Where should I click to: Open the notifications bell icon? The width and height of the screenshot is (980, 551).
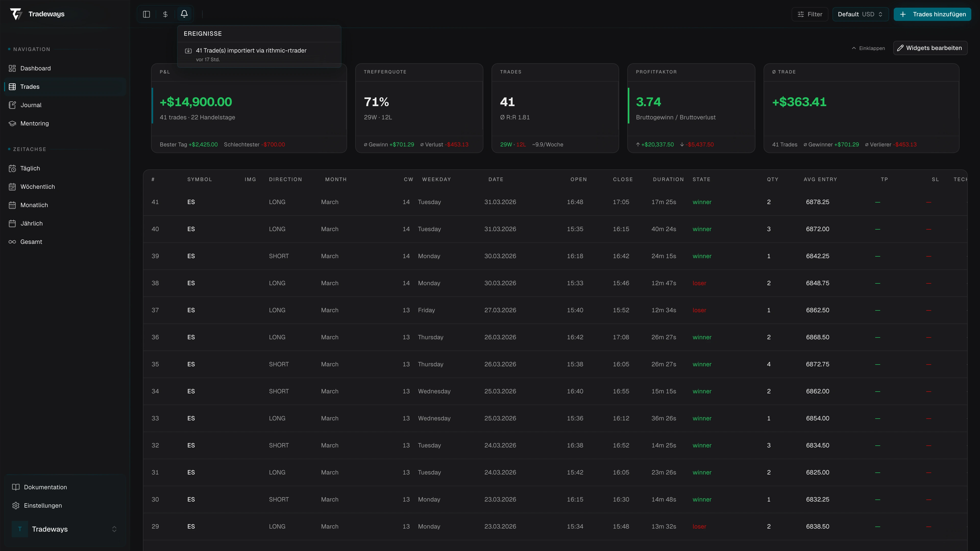click(184, 14)
